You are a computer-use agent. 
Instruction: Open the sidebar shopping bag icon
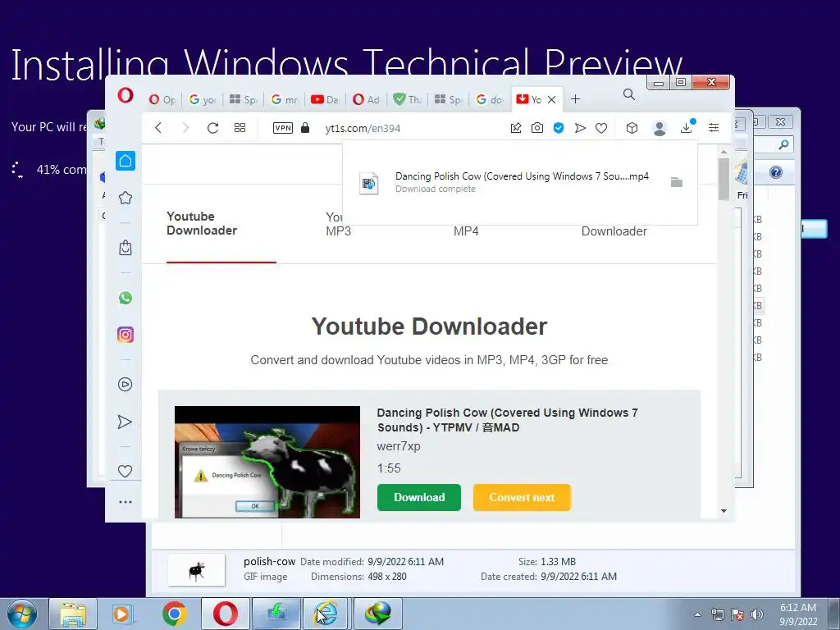126,248
